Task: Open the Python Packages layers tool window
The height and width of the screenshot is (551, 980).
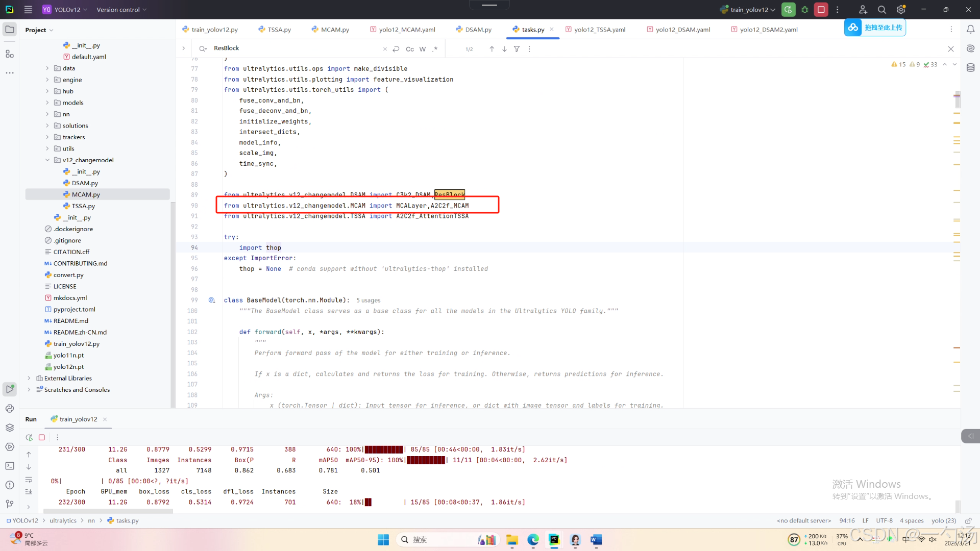Action: coord(10,428)
